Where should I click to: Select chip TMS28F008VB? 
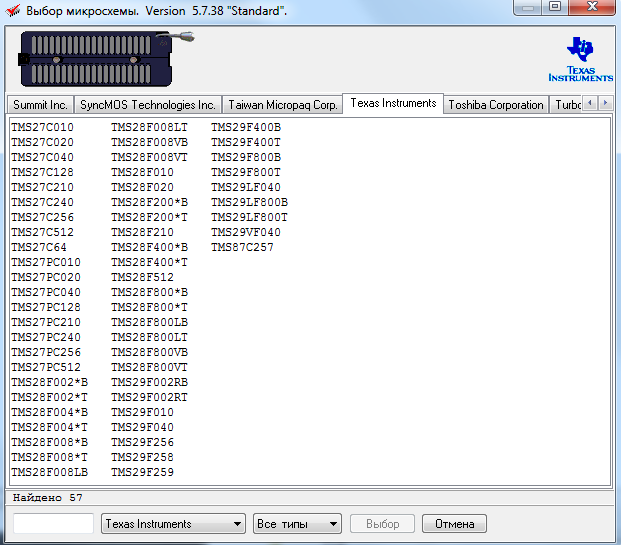[x=149, y=142]
